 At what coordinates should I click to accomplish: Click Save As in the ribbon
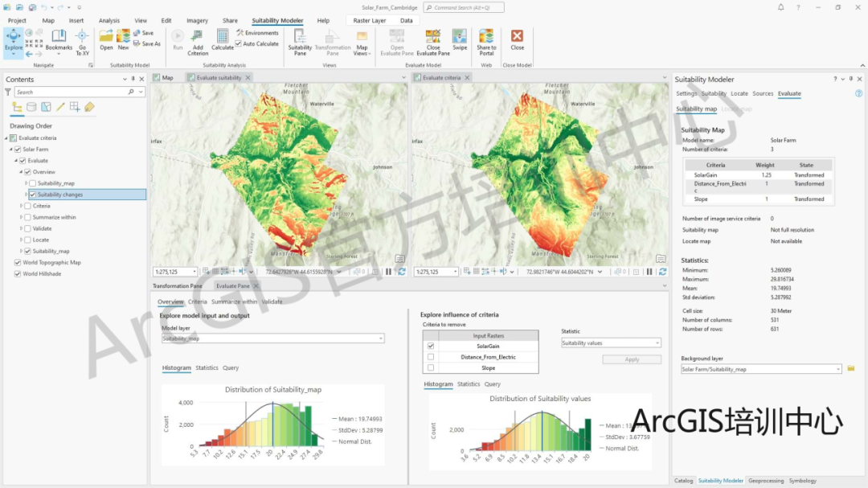pos(147,43)
